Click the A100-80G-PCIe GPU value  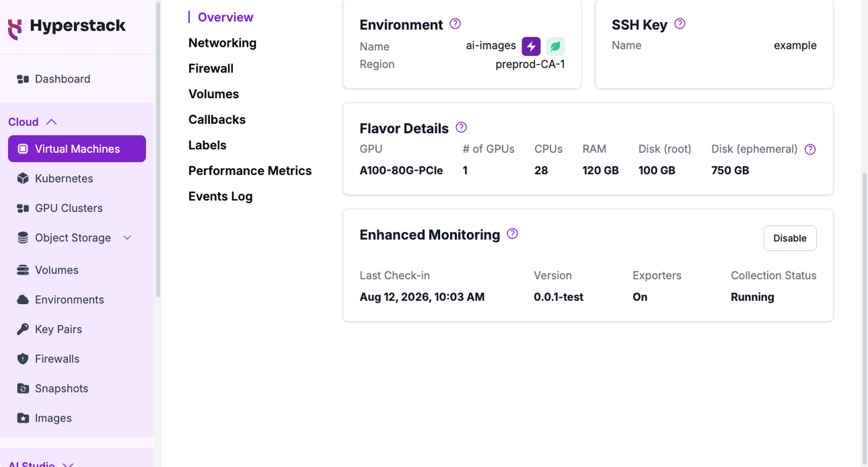coord(401,170)
